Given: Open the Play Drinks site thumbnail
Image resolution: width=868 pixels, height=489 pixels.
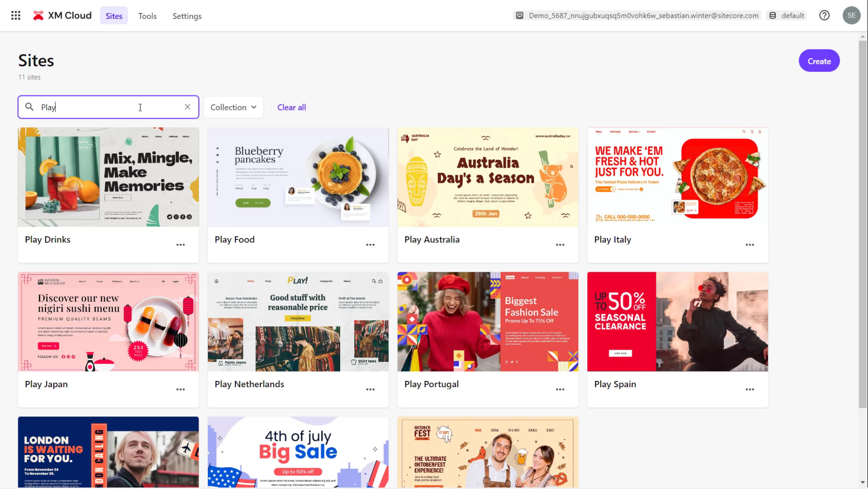Looking at the screenshot, I should tap(109, 177).
